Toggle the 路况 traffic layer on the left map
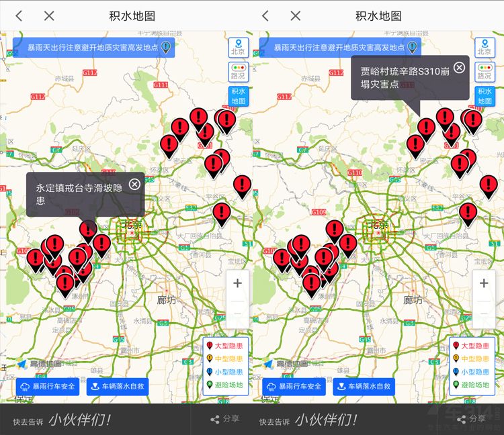 click(x=238, y=72)
